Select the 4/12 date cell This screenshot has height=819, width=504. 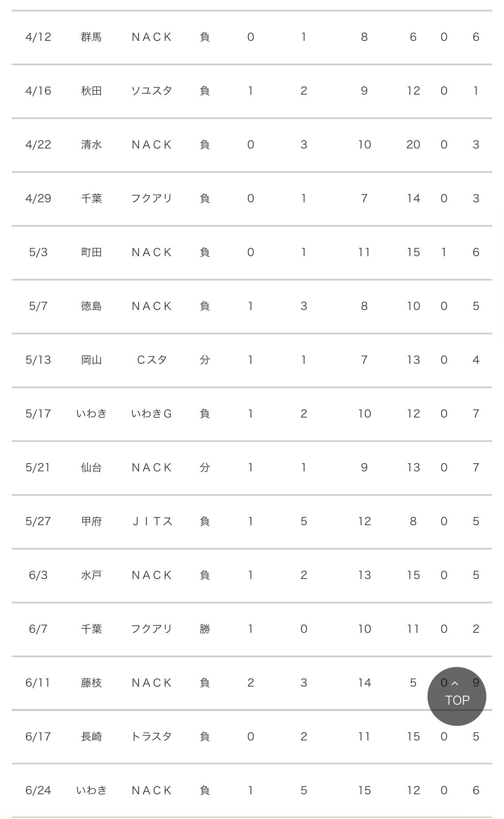[38, 37]
